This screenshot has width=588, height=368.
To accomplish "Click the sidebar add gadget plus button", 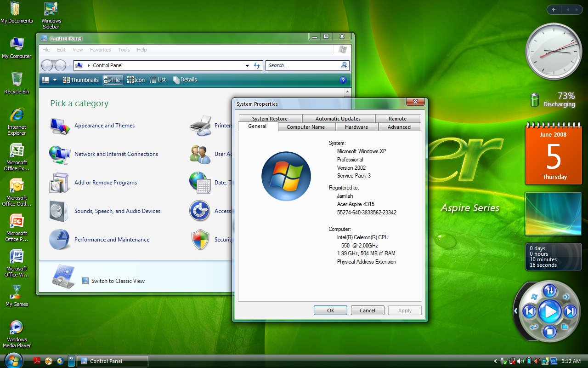I will pos(554,10).
